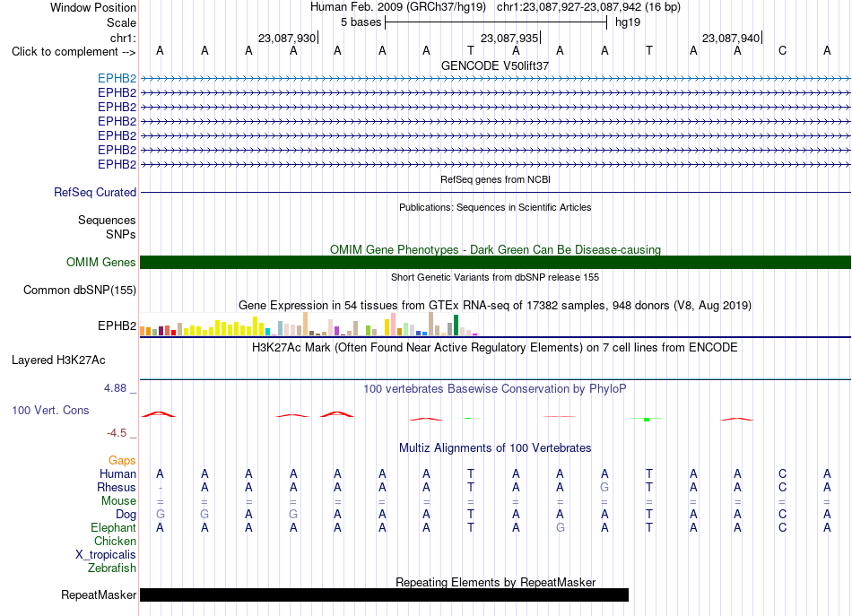
Task: Select the X_tropicalis species label
Action: [x=106, y=555]
